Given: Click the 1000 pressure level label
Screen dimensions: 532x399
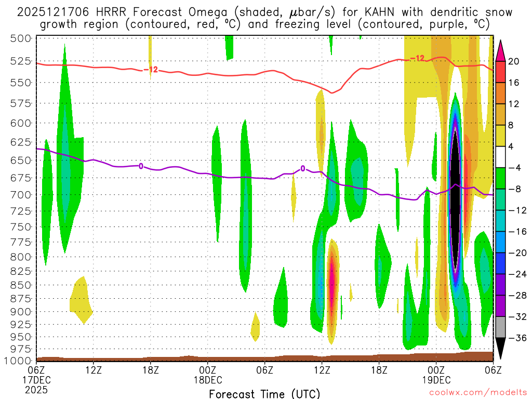Looking at the screenshot, I should (x=18, y=361).
